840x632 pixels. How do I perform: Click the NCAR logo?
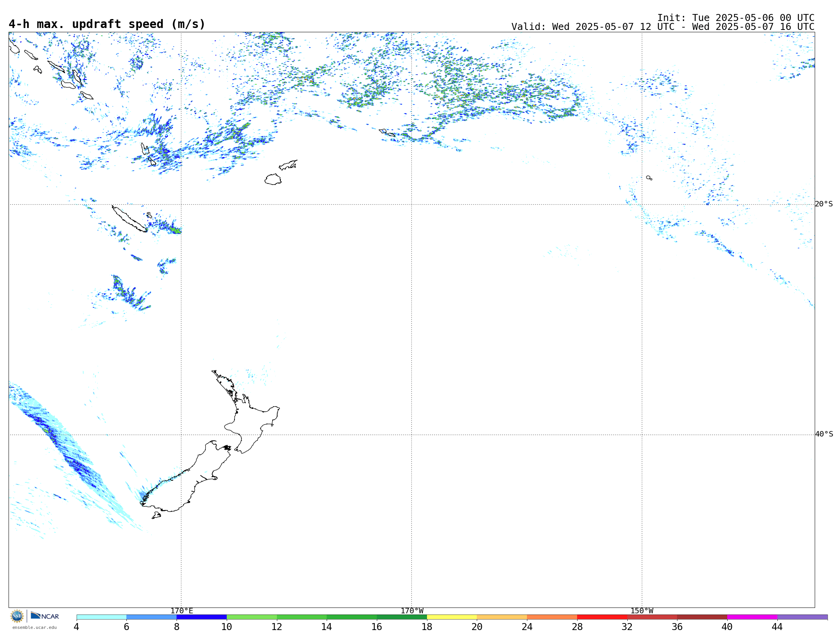pyautogui.click(x=45, y=616)
